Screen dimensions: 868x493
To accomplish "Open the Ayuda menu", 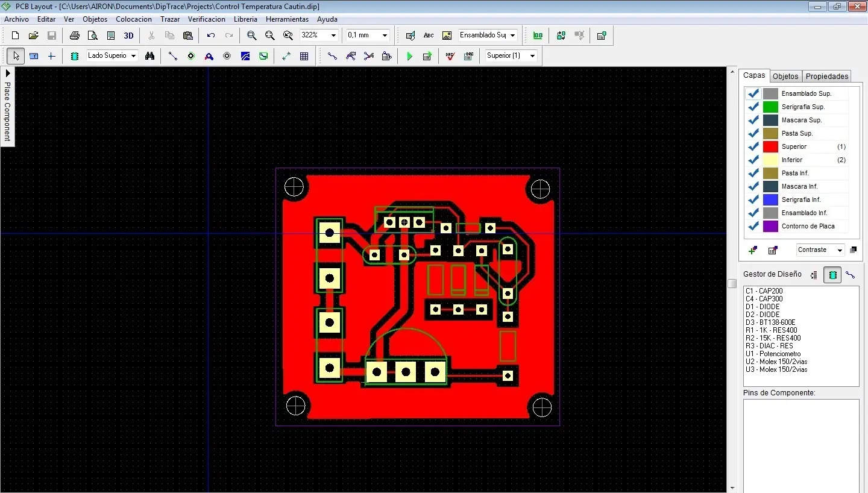I will point(327,19).
